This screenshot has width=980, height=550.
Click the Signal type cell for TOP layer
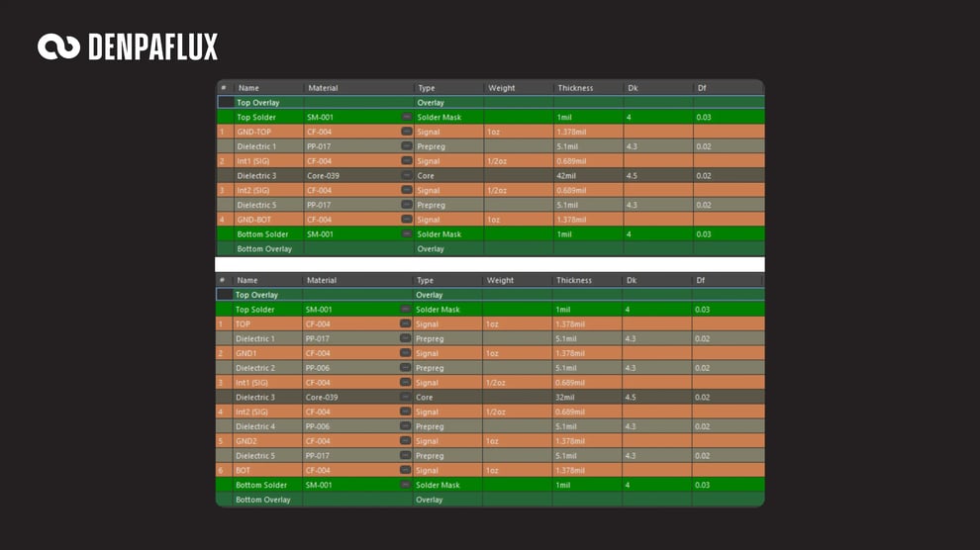pos(446,324)
